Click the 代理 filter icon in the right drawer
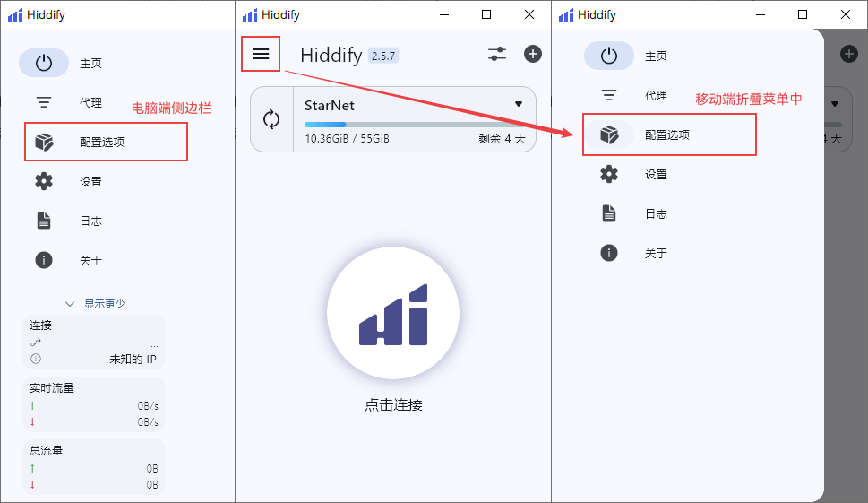Image resolution: width=868 pixels, height=503 pixels. pos(609,95)
